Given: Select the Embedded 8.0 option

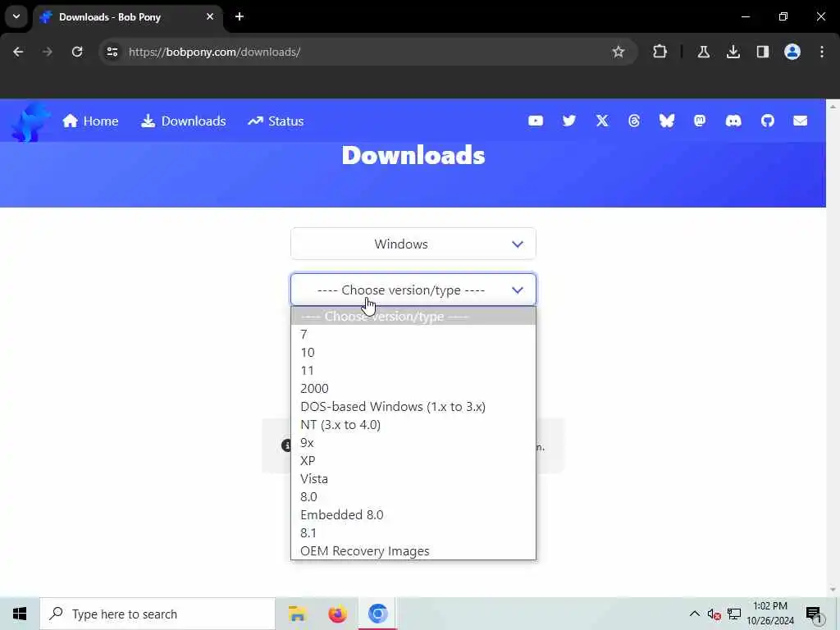Looking at the screenshot, I should point(413,515).
